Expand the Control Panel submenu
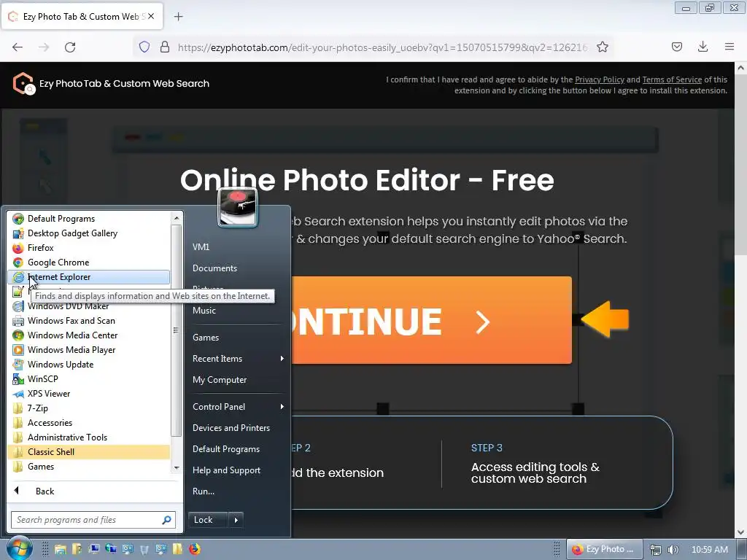The width and height of the screenshot is (747, 560). click(237, 407)
